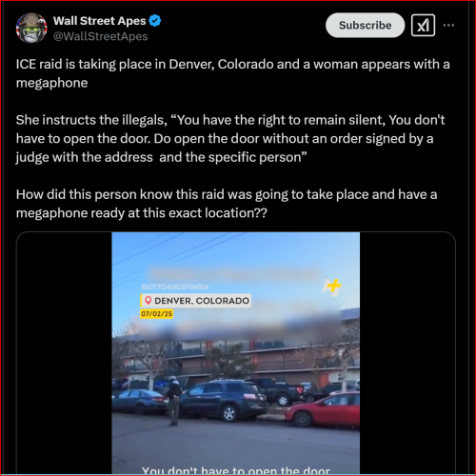Select the paragraph starting "ICE raid is taking place"

233,73
